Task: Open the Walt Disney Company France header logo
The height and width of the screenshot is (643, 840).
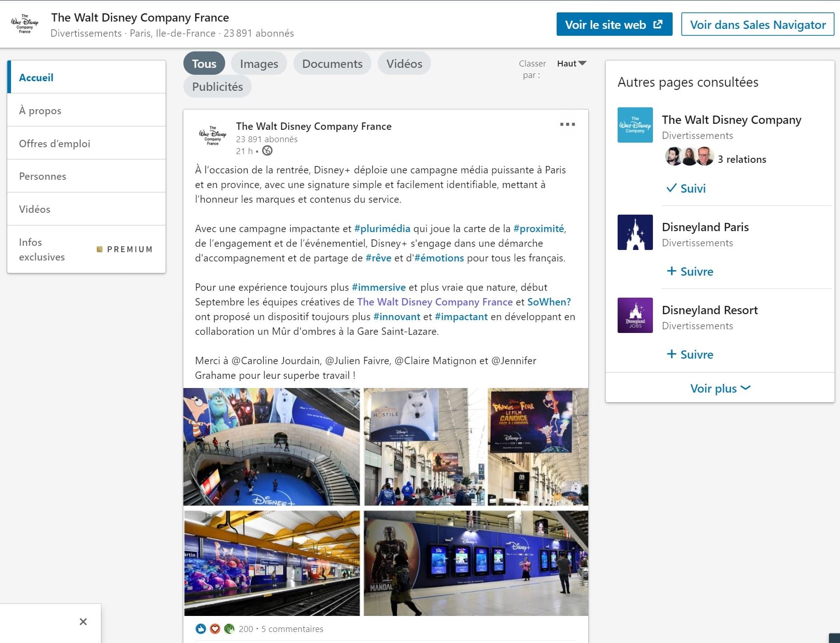Action: [x=25, y=24]
